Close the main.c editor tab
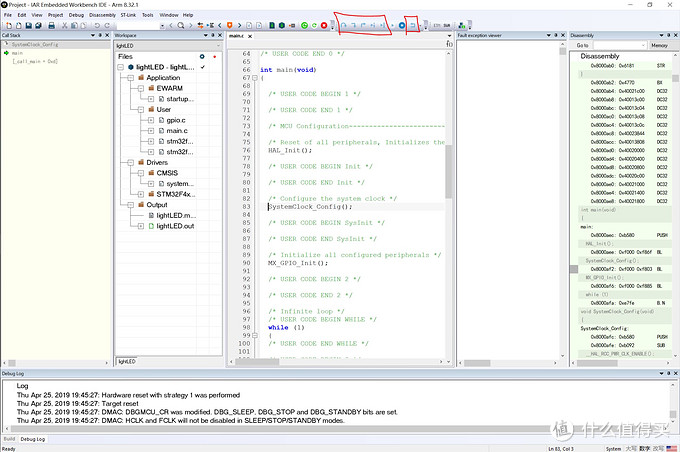 coord(250,36)
